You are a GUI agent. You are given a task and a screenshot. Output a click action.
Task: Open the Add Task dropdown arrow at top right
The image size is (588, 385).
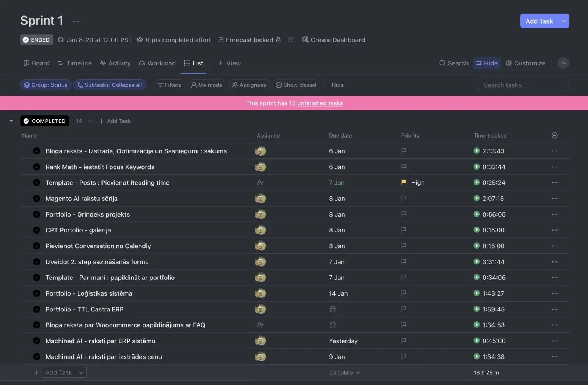(564, 21)
